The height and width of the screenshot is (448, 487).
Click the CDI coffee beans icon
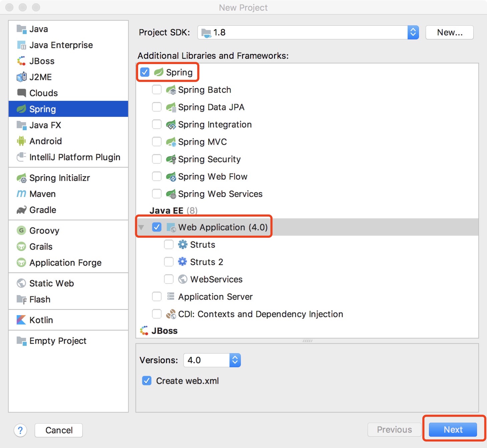[171, 314]
